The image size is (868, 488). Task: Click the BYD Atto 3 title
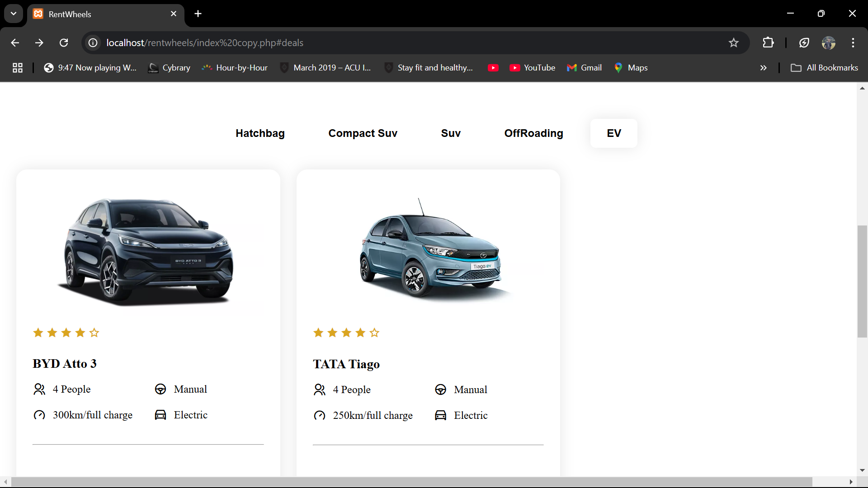(x=65, y=364)
